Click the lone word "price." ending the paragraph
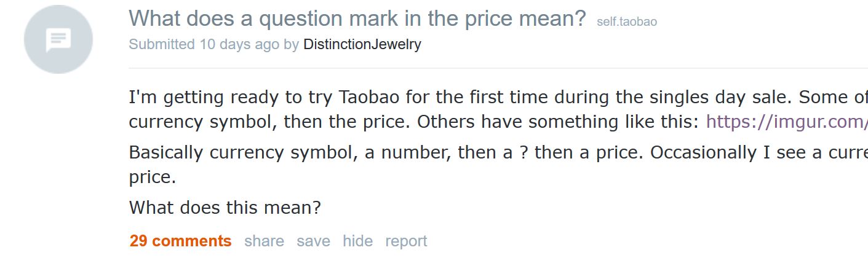This screenshot has width=868, height=258. [x=153, y=177]
